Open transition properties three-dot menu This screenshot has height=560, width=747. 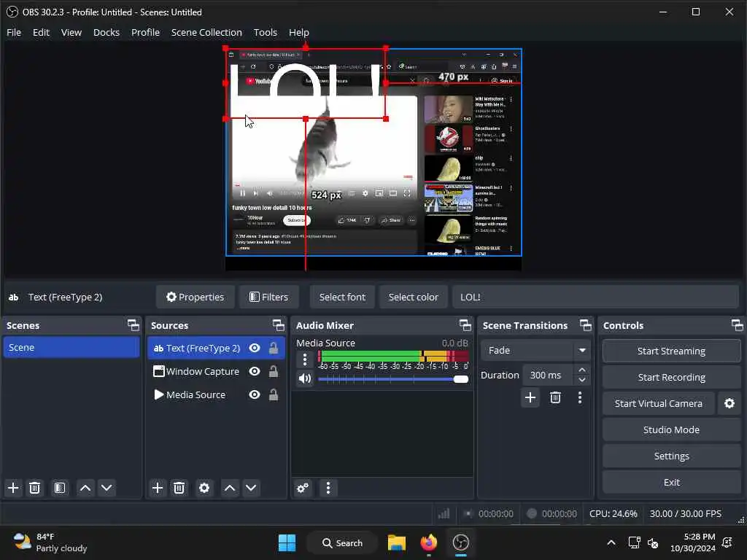580,397
